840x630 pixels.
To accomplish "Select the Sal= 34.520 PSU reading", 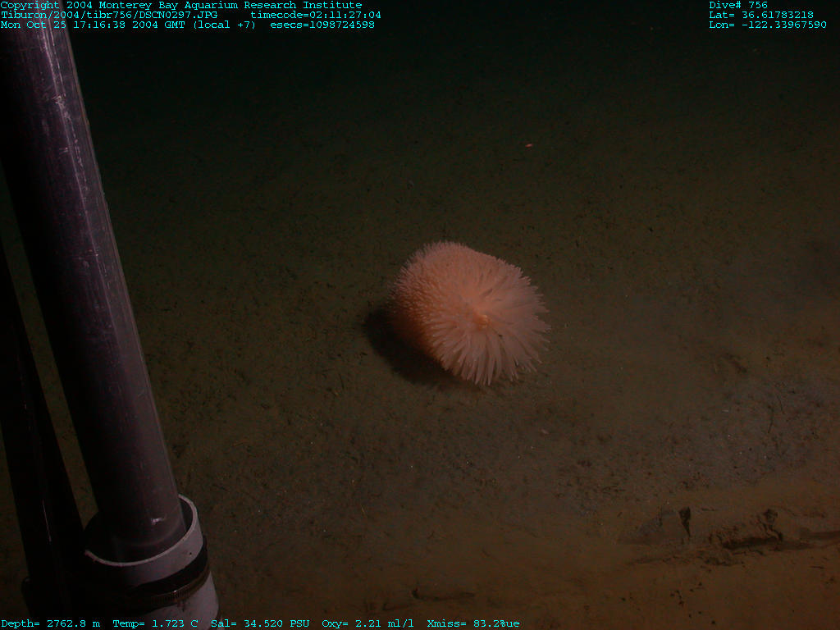I will (x=259, y=623).
